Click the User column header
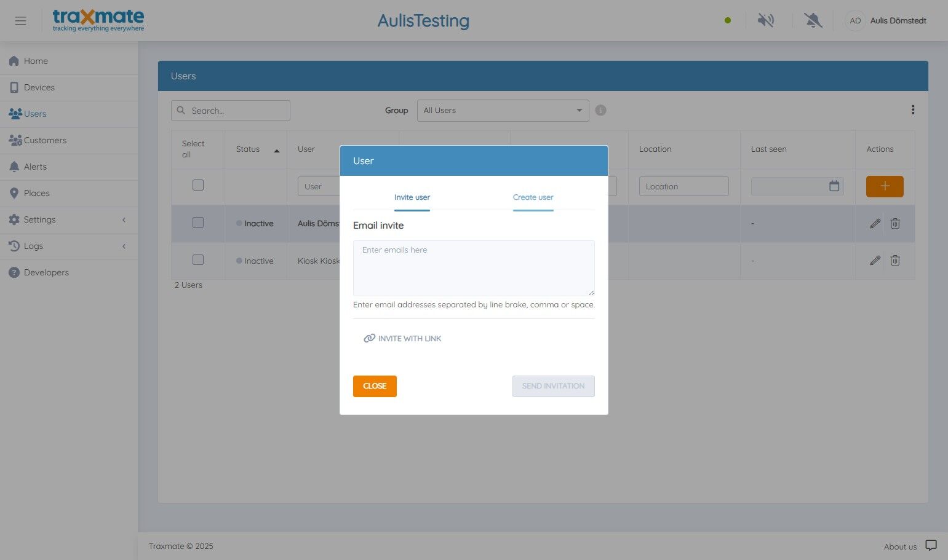This screenshot has width=948, height=560. pos(306,149)
